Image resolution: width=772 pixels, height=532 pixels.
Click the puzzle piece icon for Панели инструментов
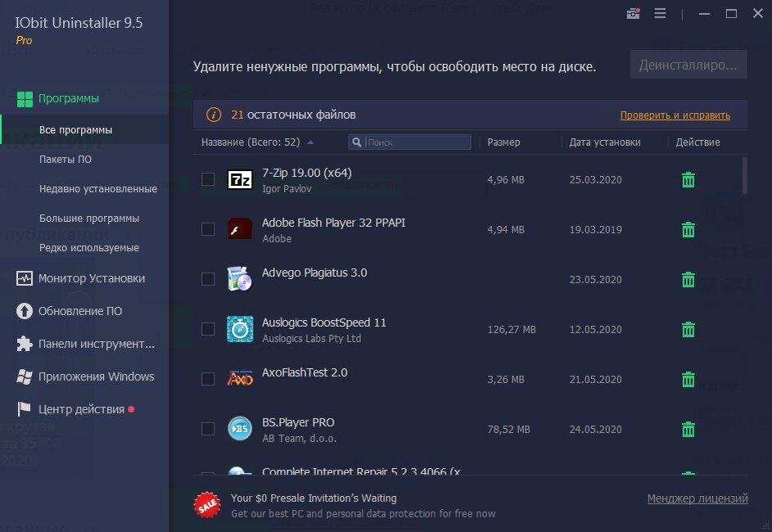(24, 344)
